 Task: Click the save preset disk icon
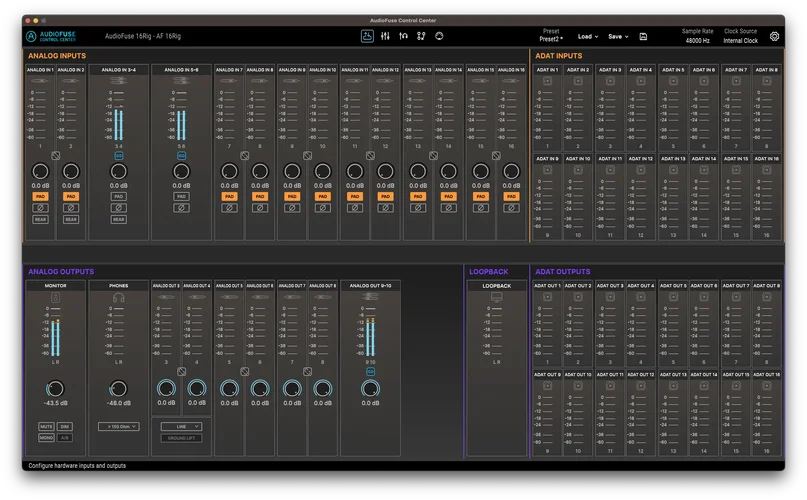point(643,36)
